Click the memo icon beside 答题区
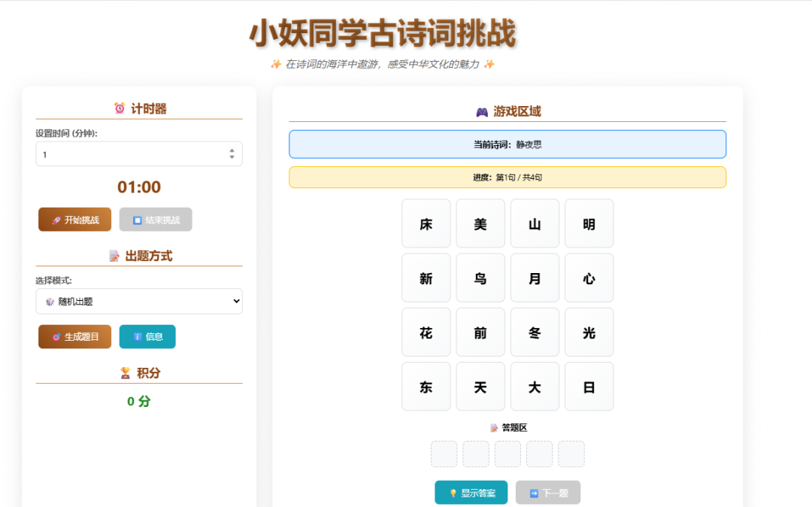This screenshot has width=812, height=507. [494, 428]
